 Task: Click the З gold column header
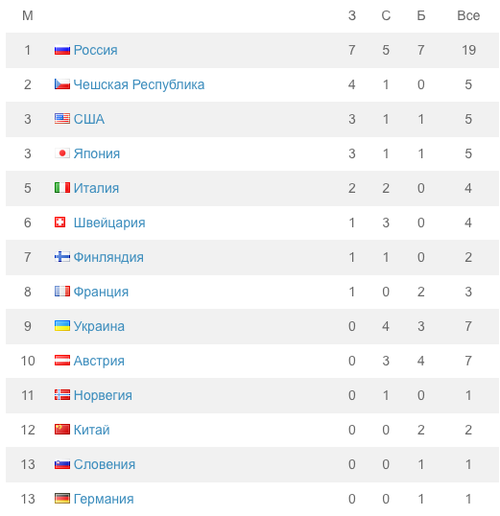352,16
